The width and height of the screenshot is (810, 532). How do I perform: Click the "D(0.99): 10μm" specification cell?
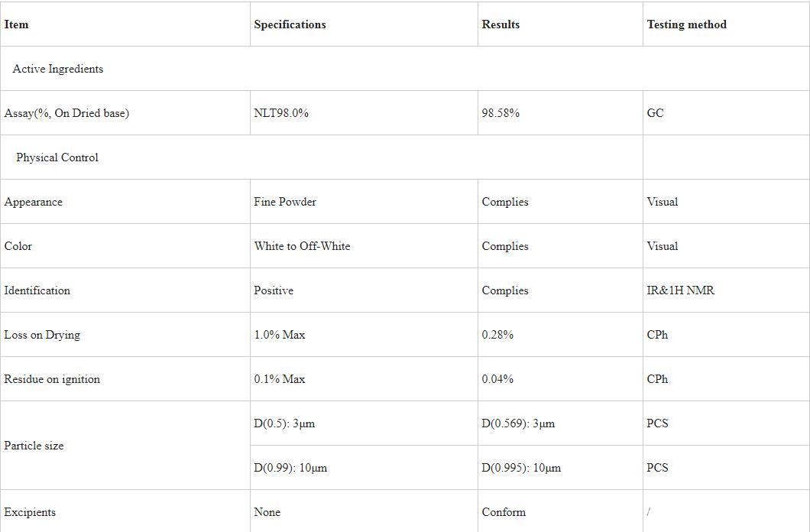290,468
